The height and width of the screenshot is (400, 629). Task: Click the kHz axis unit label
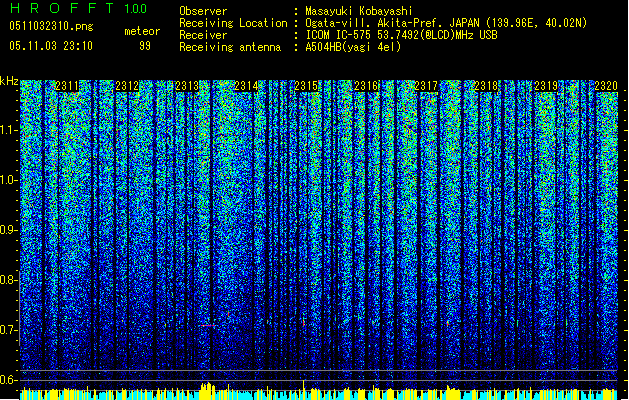tap(9, 81)
